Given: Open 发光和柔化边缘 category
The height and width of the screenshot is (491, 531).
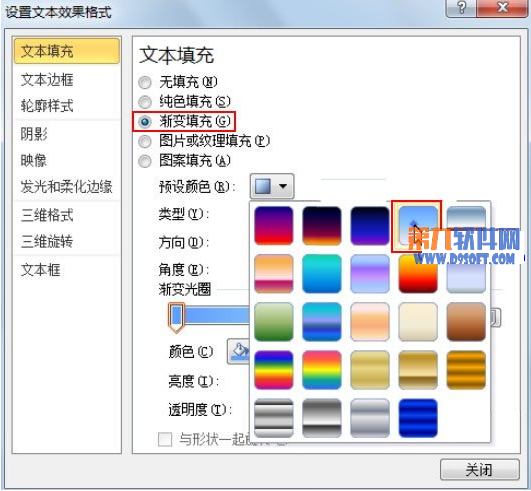Looking at the screenshot, I should tap(66, 187).
